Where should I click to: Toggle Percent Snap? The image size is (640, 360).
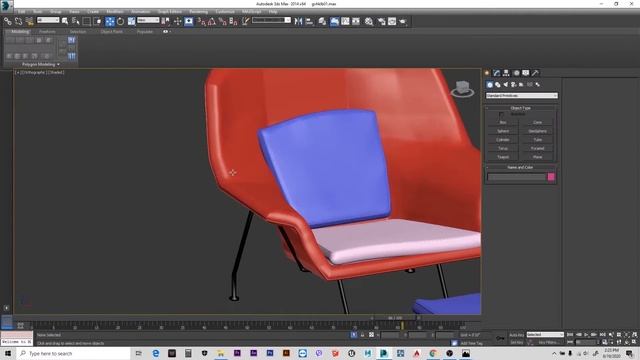222,21
